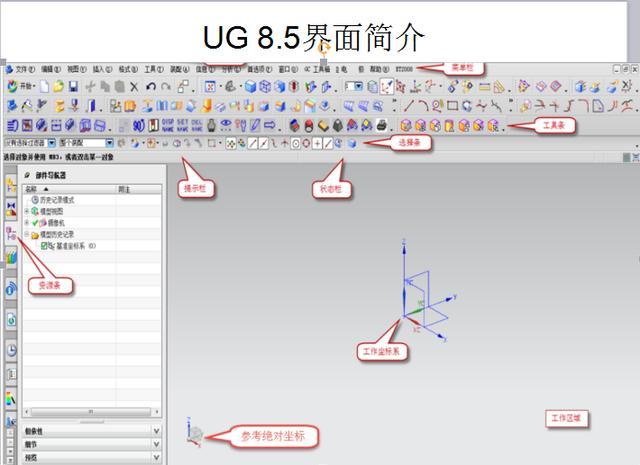Select the Rectangle curve tool
The height and width of the screenshot is (465, 640).
tap(452, 106)
